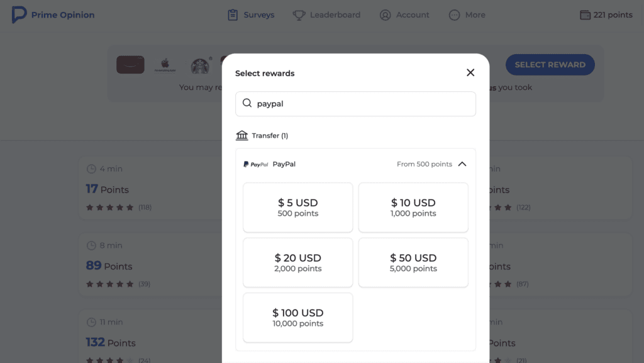The height and width of the screenshot is (363, 644).
Task: Select the PayPal logo icon
Action: click(254, 164)
